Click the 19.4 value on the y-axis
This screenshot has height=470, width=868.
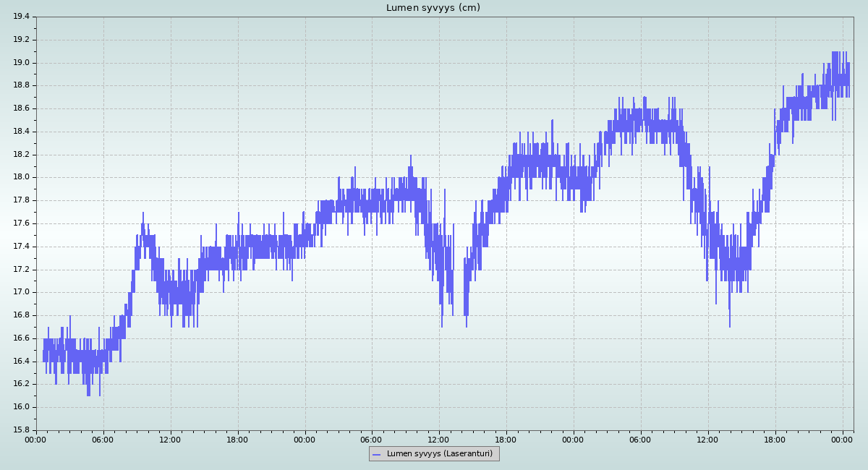[x=21, y=17]
